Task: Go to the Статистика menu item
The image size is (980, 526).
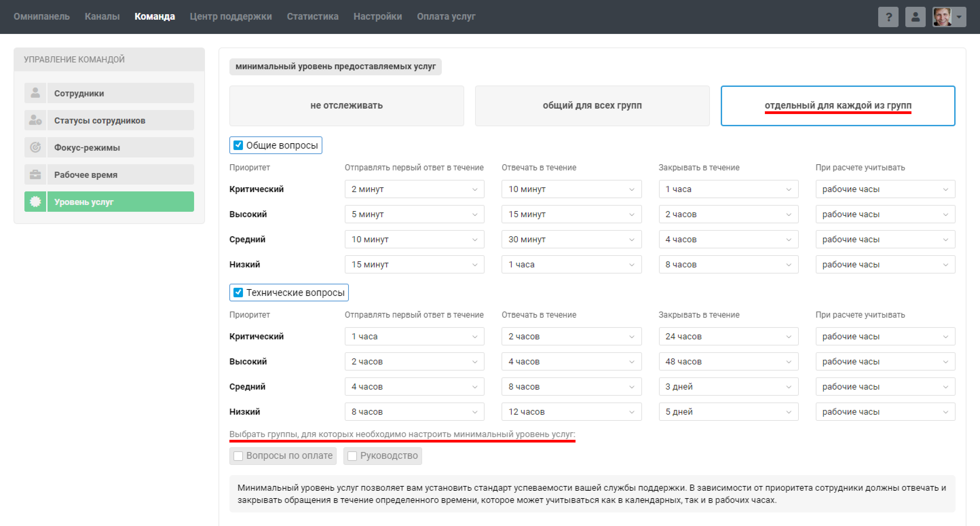Action: click(x=312, y=16)
